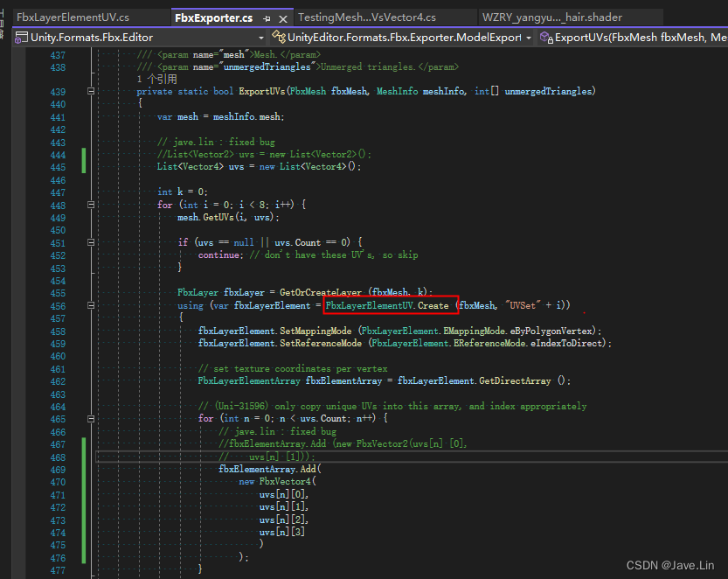Click 'uvs[n][3]' on line 474
The height and width of the screenshot is (579, 728).
pos(281,532)
